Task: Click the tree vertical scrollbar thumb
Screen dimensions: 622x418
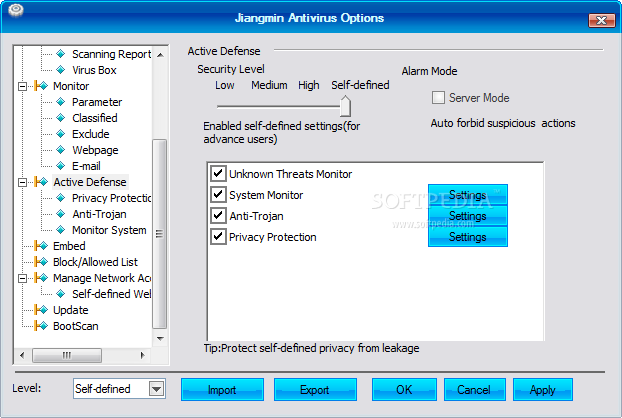Action: click(x=160, y=234)
